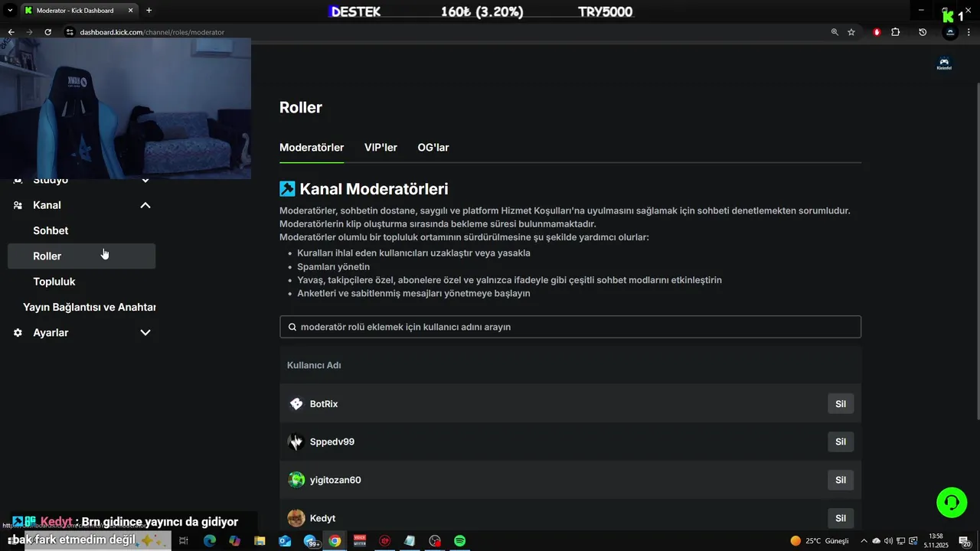The image size is (980, 551).
Task: Open Microsoft Edge from the taskbar
Action: [x=209, y=540]
